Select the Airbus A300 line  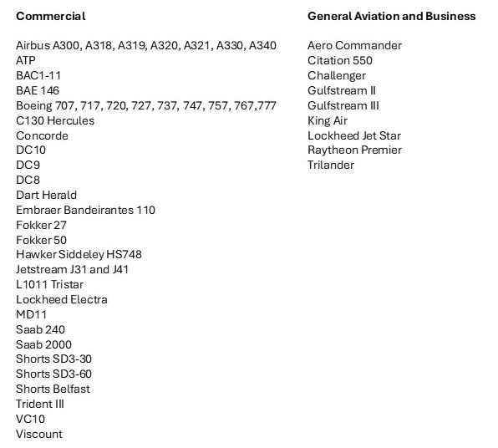(x=146, y=46)
